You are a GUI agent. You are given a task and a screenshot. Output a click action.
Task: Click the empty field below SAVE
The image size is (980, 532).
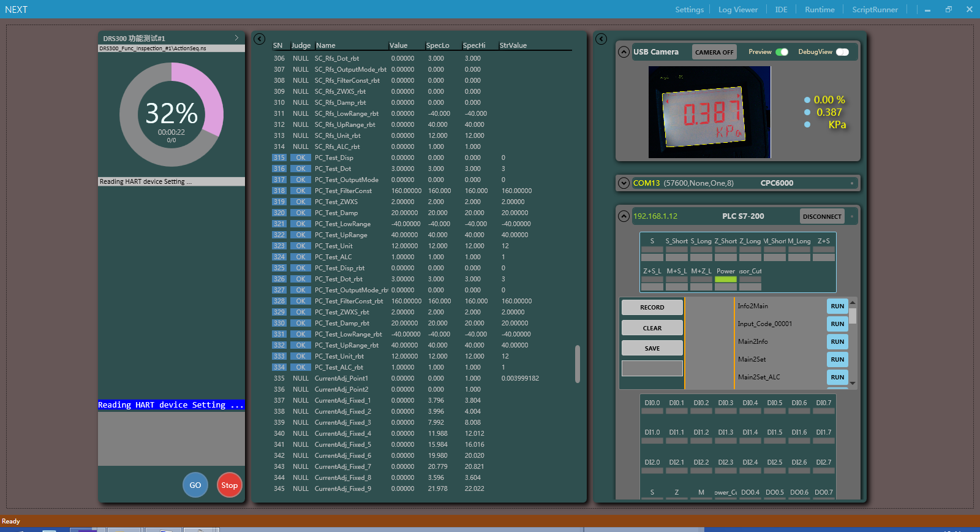(x=652, y=368)
